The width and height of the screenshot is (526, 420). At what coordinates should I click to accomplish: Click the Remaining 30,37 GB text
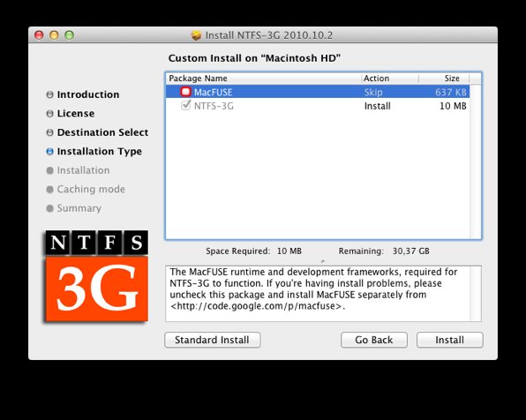click(384, 251)
